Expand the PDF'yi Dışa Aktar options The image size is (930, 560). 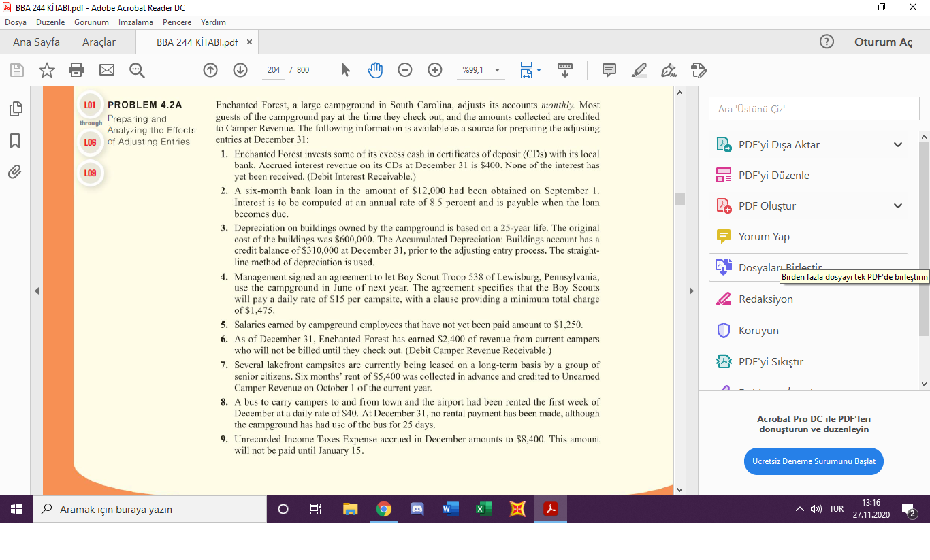tap(897, 144)
